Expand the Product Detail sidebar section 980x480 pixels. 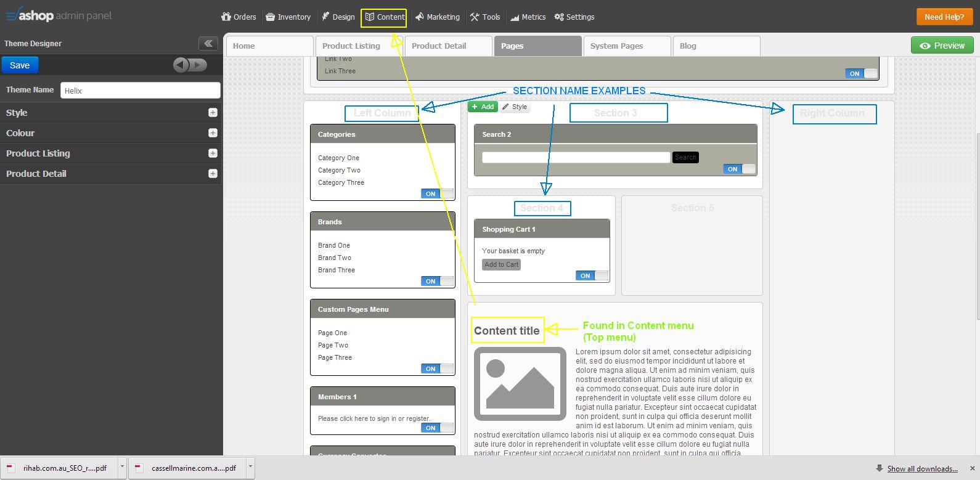(213, 174)
